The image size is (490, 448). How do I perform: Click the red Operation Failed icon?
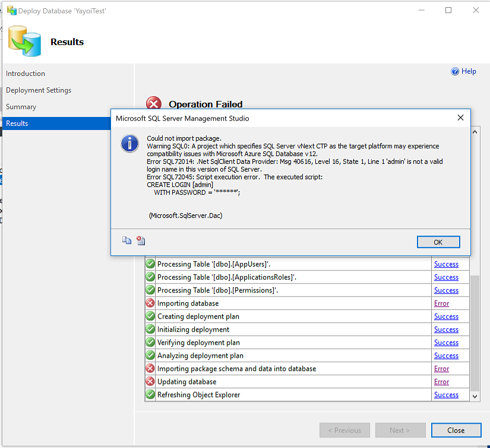(154, 103)
